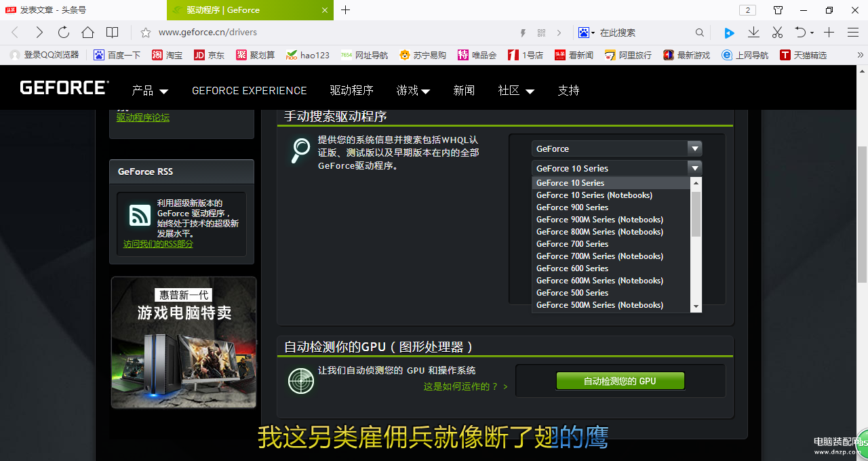This screenshot has width=868, height=461.
Task: Open the skin shirt icon in title bar
Action: (778, 10)
